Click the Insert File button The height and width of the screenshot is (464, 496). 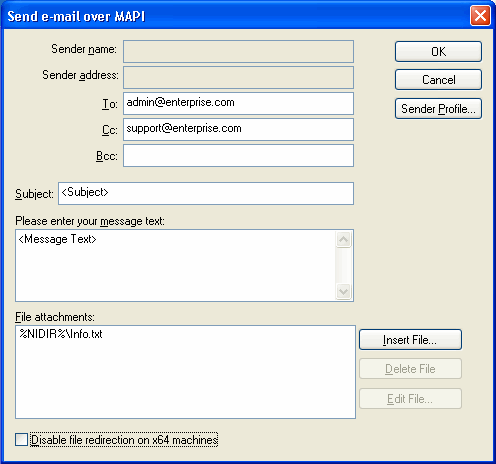410,340
